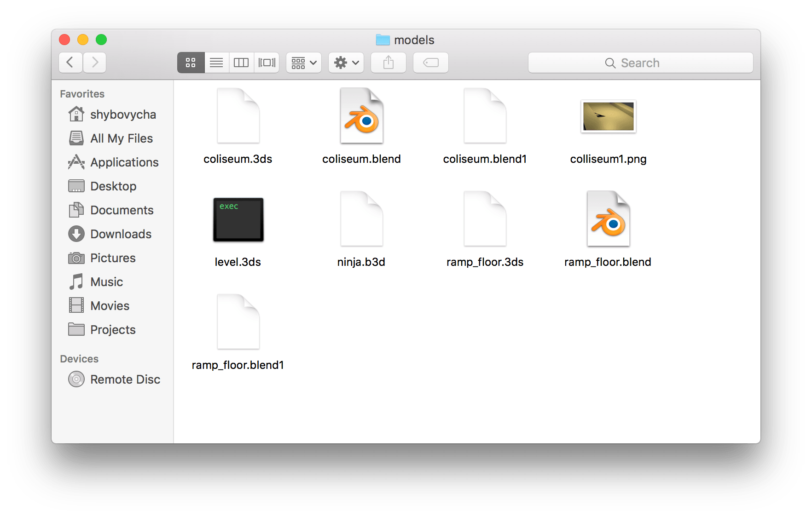Go back to previous folder
Image resolution: width=812 pixels, height=517 pixels.
coord(70,63)
